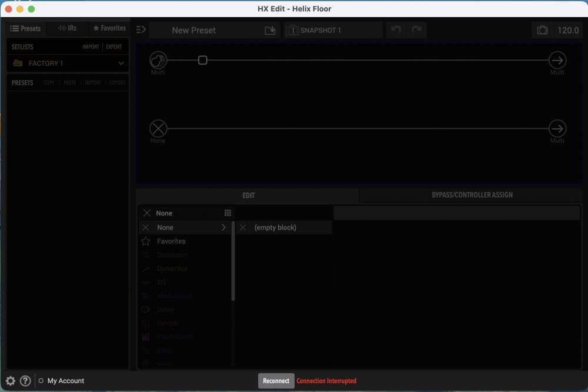Screen dimensions: 588x392
Task: Select the Delay category
Action: [185, 310]
